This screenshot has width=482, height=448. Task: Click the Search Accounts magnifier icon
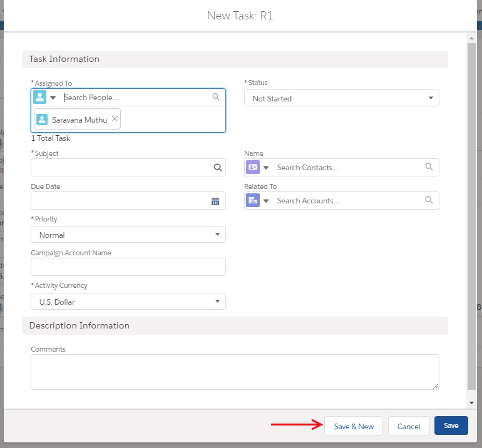tap(429, 200)
